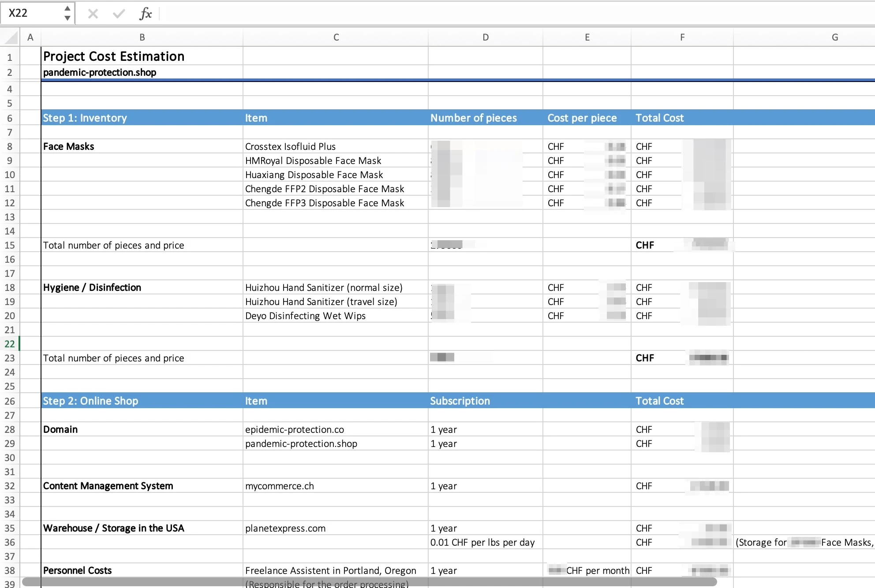875x588 pixels.
Task: Select column D header
Action: 486,37
